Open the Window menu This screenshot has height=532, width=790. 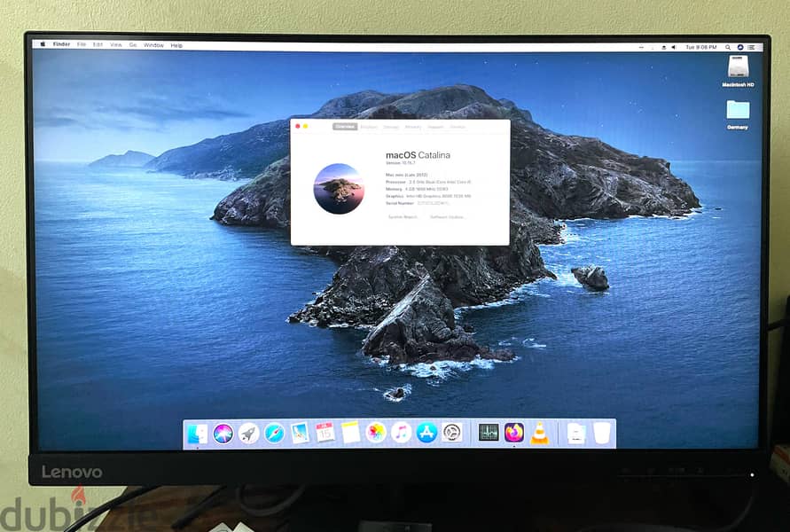point(153,45)
